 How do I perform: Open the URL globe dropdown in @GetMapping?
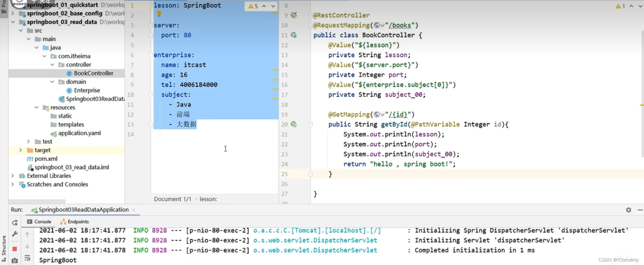(379, 115)
